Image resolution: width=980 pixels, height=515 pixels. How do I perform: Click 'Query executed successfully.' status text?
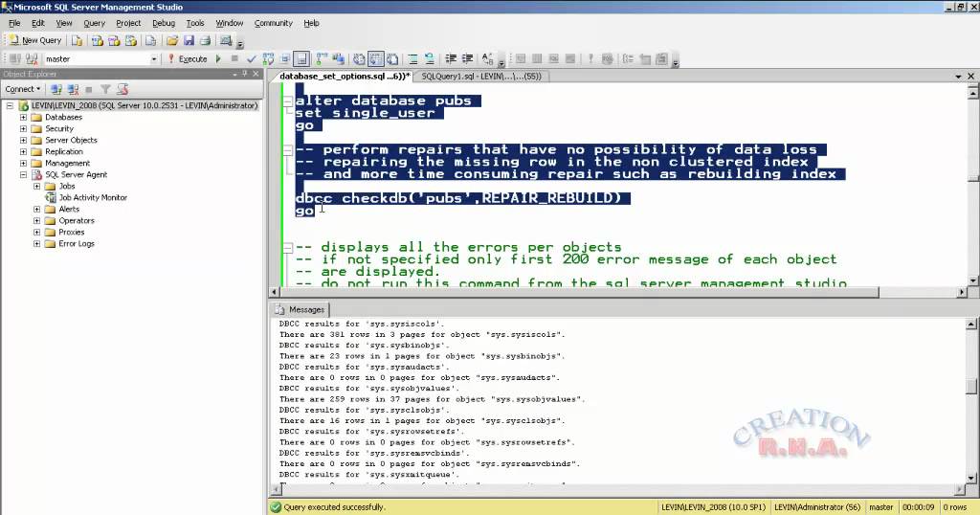[x=334, y=507]
